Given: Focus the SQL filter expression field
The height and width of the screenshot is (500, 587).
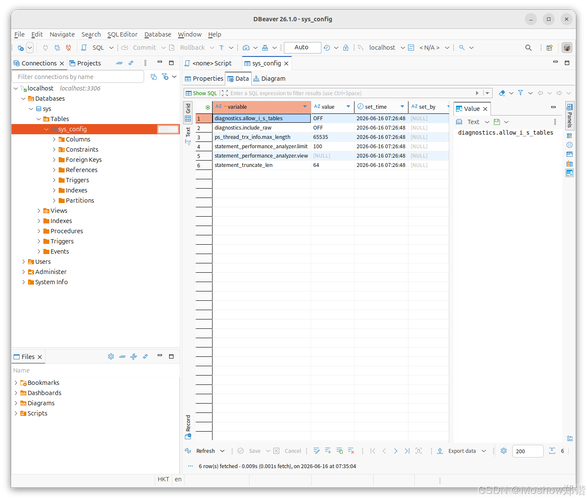Looking at the screenshot, I should point(352,93).
